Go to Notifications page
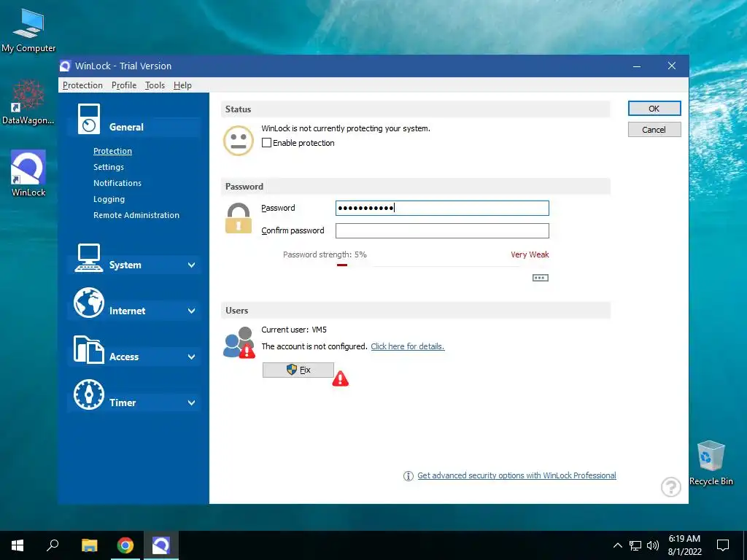Viewport: 747px width, 560px height. point(117,183)
